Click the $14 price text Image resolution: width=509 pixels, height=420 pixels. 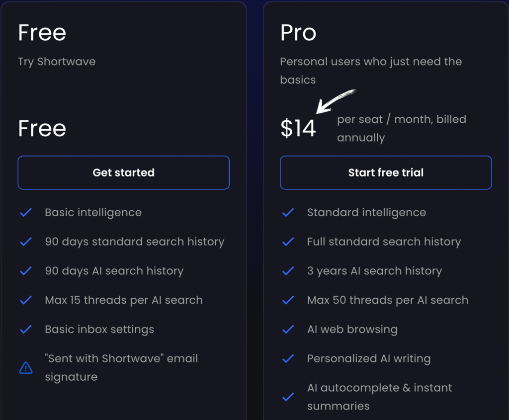tap(298, 128)
